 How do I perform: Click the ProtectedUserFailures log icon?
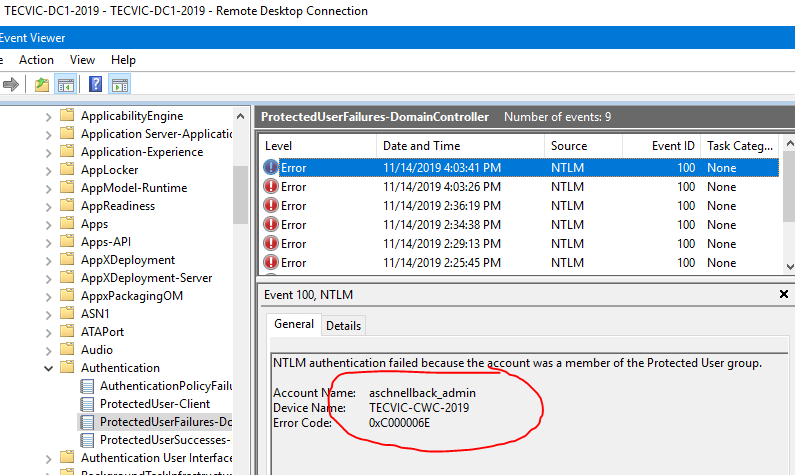[x=87, y=422]
